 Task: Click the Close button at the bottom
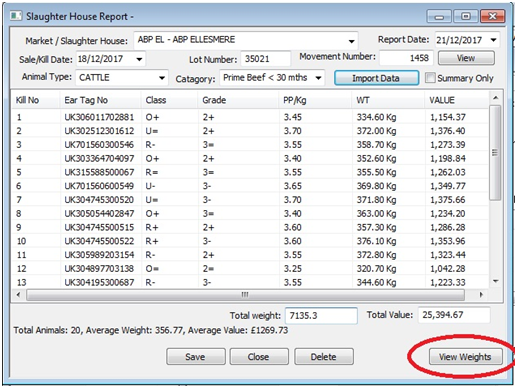[259, 357]
